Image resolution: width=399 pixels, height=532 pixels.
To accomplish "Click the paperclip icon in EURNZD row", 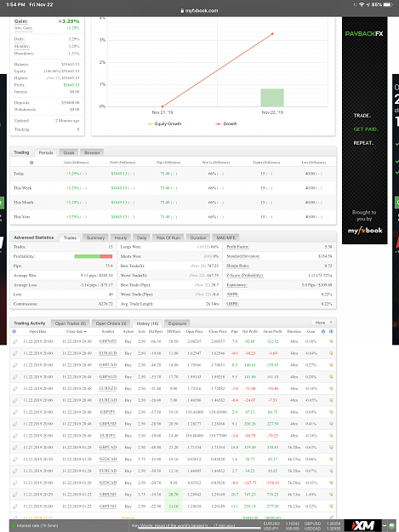I will pyautogui.click(x=15, y=388).
